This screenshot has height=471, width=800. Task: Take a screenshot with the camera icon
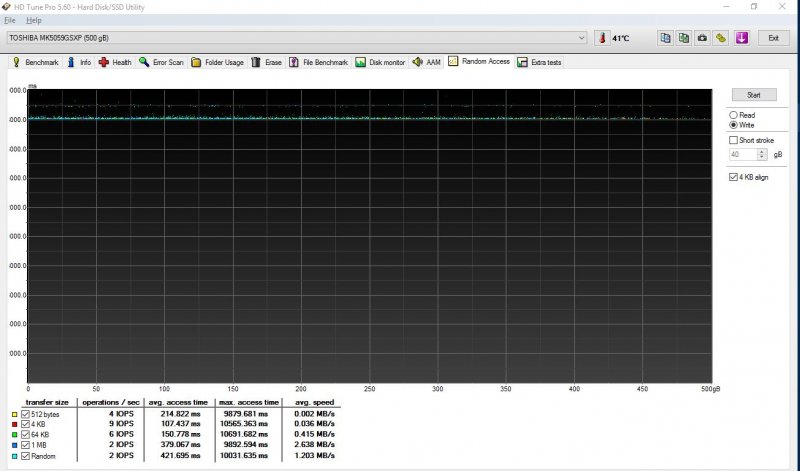pos(702,38)
